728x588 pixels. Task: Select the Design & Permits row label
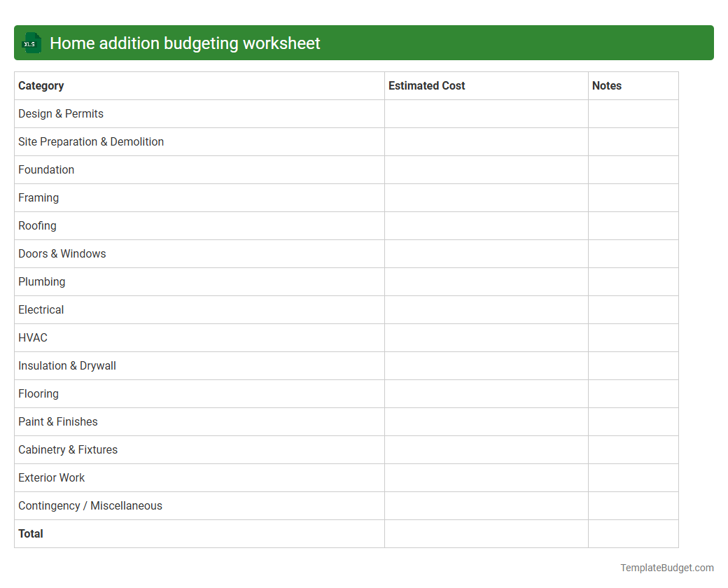[60, 113]
